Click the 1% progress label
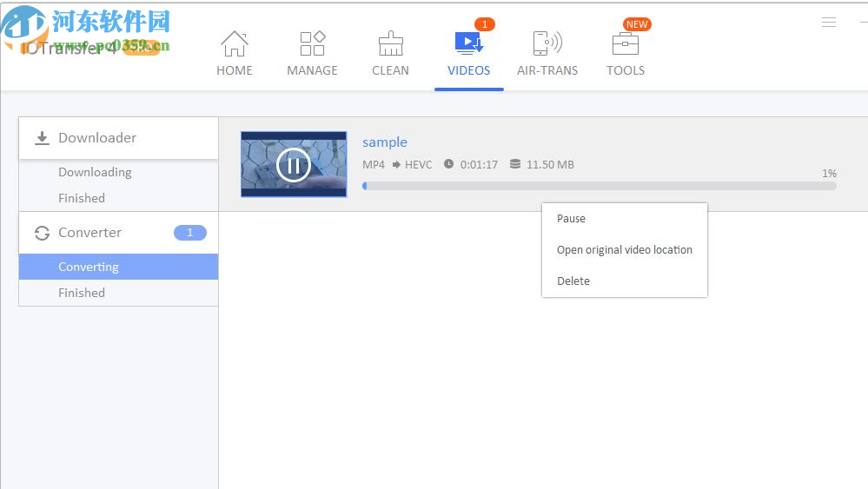Viewport: 868px width, 489px height. point(829,173)
